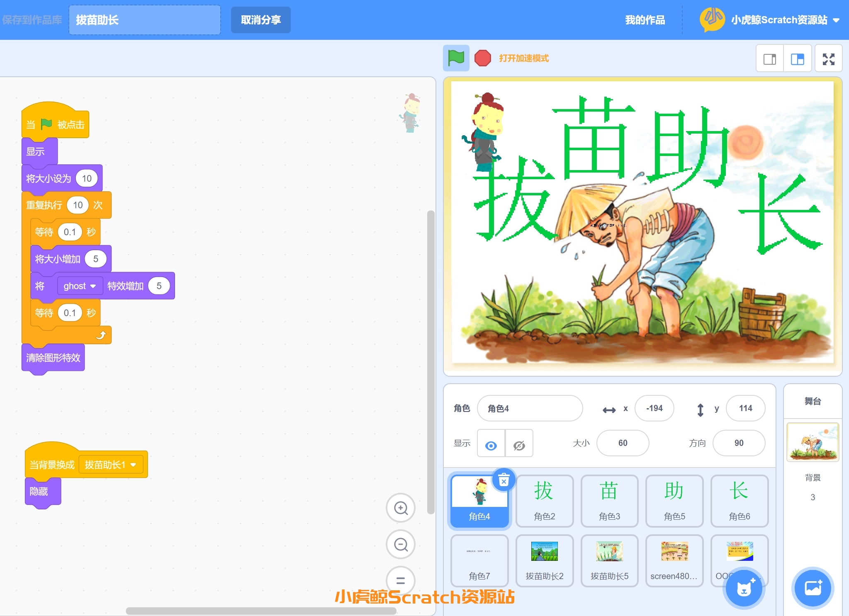Image resolution: width=849 pixels, height=616 pixels.
Task: Select sprite 角色6 with 长 character
Action: [x=739, y=501]
